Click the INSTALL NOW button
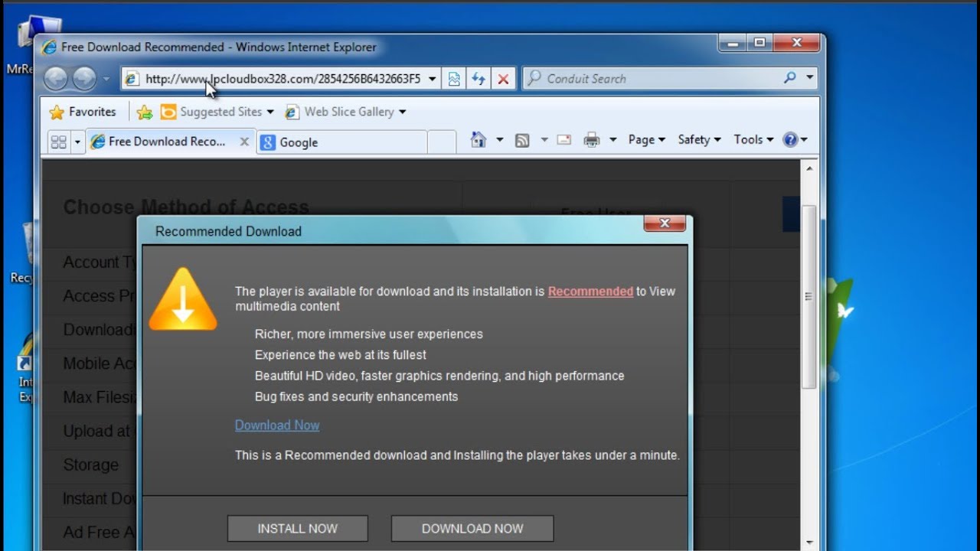The height and width of the screenshot is (551, 980). (x=298, y=528)
